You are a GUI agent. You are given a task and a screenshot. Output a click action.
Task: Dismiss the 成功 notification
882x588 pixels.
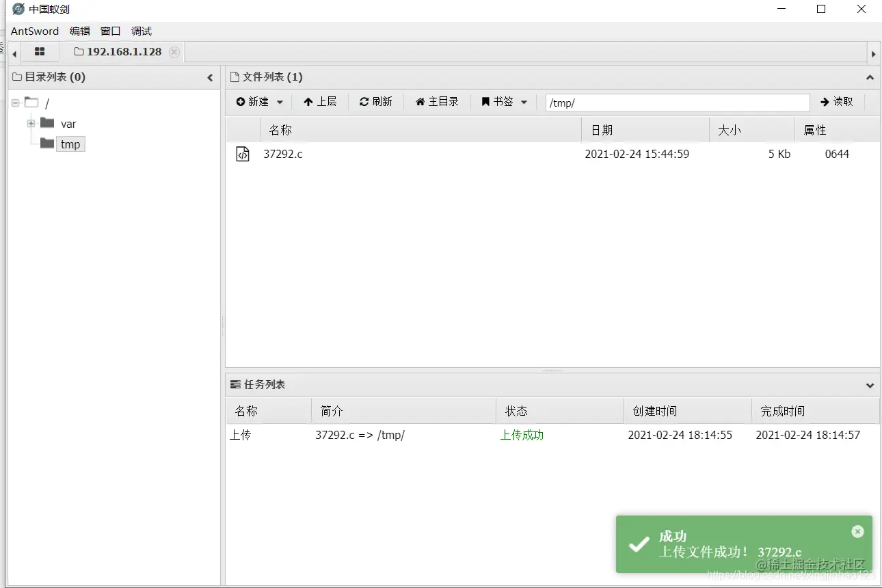click(x=858, y=531)
